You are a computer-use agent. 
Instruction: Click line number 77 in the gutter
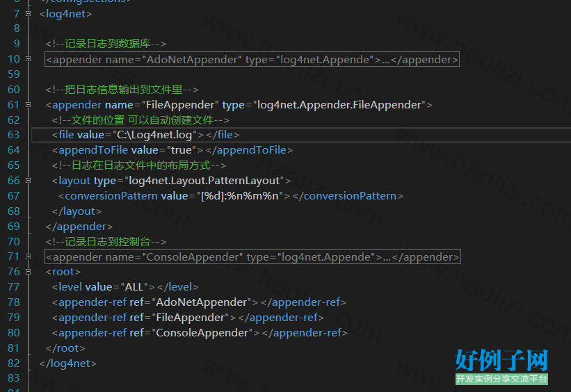point(13,287)
